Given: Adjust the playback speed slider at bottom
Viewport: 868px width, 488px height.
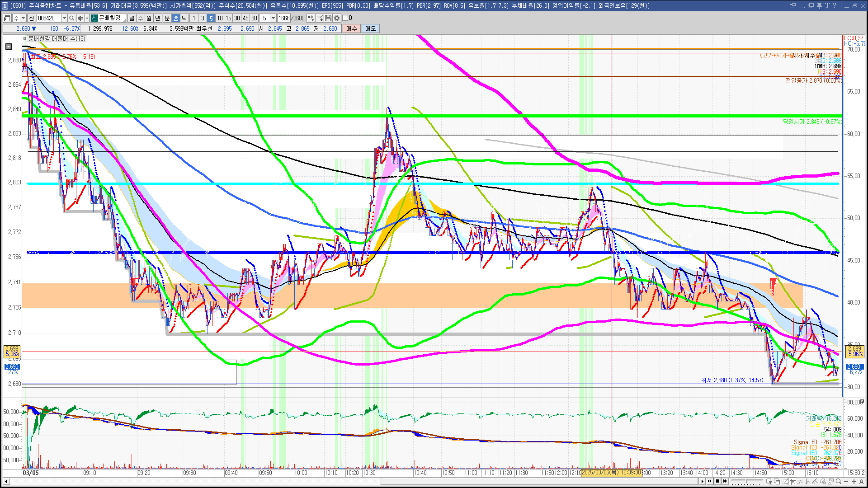Looking at the screenshot, I should (x=746, y=481).
